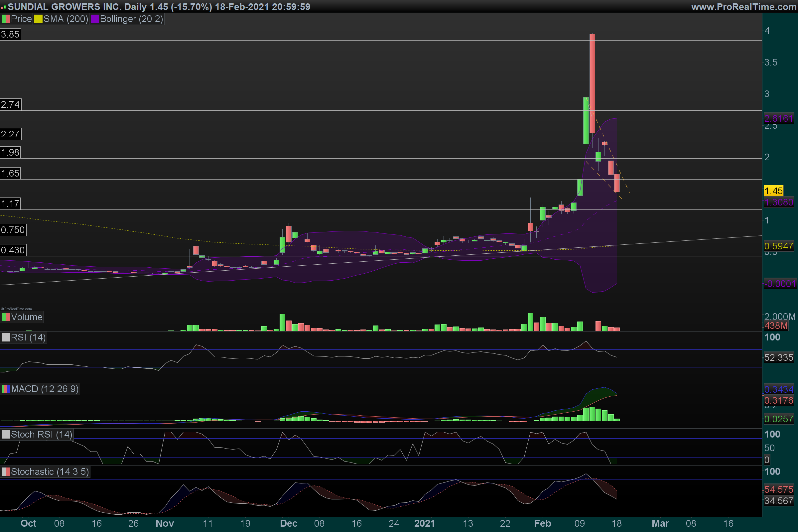Click the 0.430 price level label
The height and width of the screenshot is (532, 798).
click(13, 250)
